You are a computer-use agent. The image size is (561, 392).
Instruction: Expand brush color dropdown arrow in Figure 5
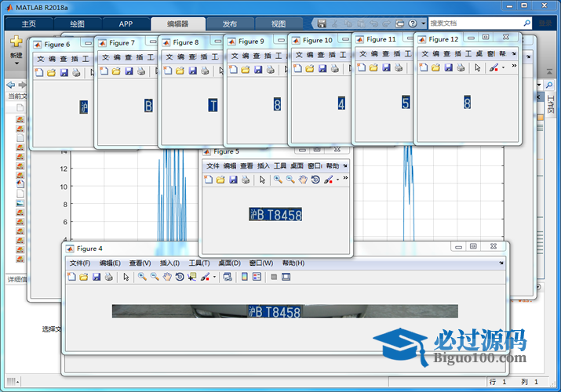(337, 180)
